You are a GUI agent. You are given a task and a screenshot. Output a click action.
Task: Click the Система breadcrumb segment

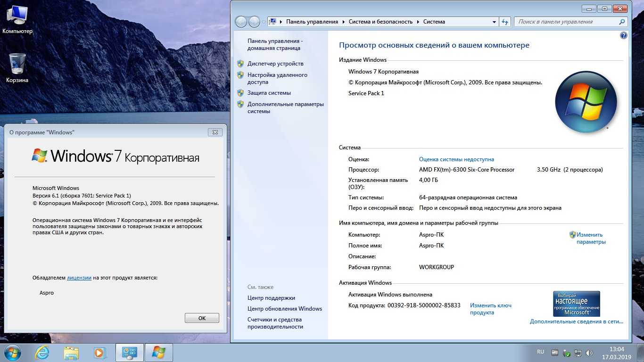pyautogui.click(x=434, y=22)
